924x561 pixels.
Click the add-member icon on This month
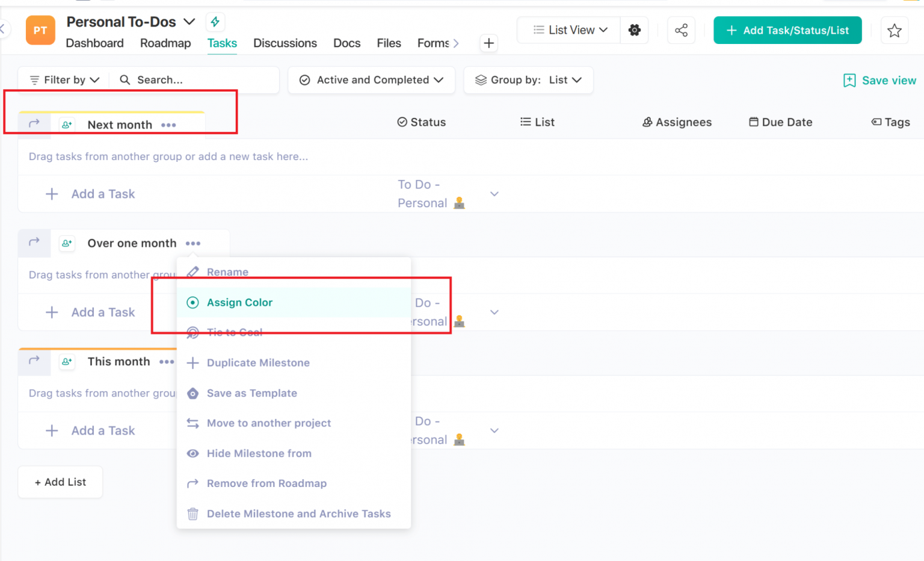pos(67,362)
